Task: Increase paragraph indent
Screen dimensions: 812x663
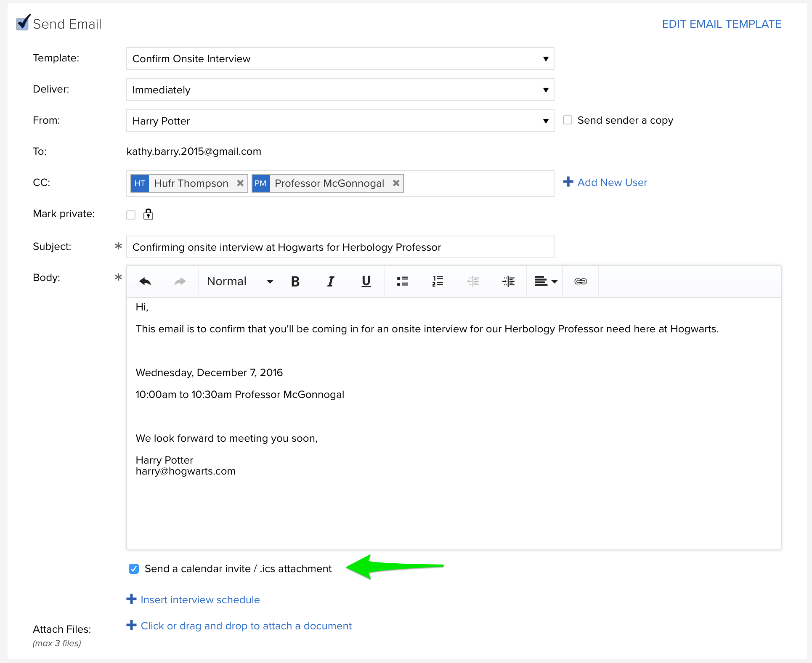Action: [x=508, y=281]
